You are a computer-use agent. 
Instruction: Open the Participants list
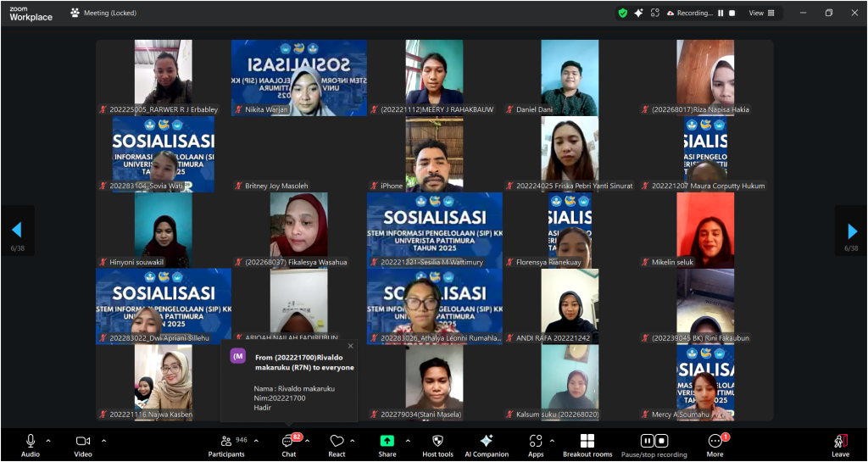coord(226,442)
